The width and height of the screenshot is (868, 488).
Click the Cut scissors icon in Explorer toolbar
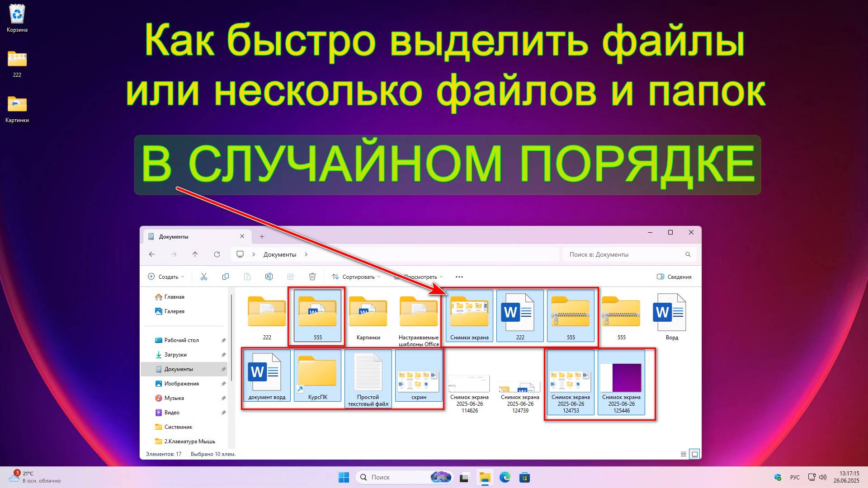(204, 277)
